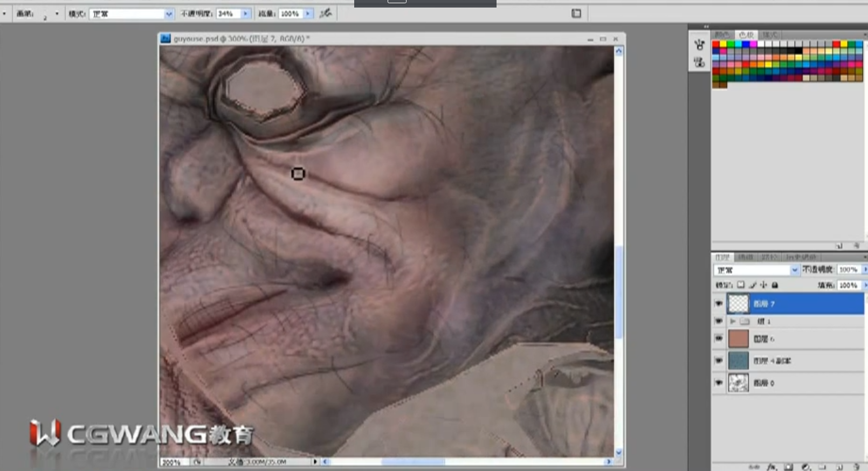Pick the black swatch in second row

798,51
